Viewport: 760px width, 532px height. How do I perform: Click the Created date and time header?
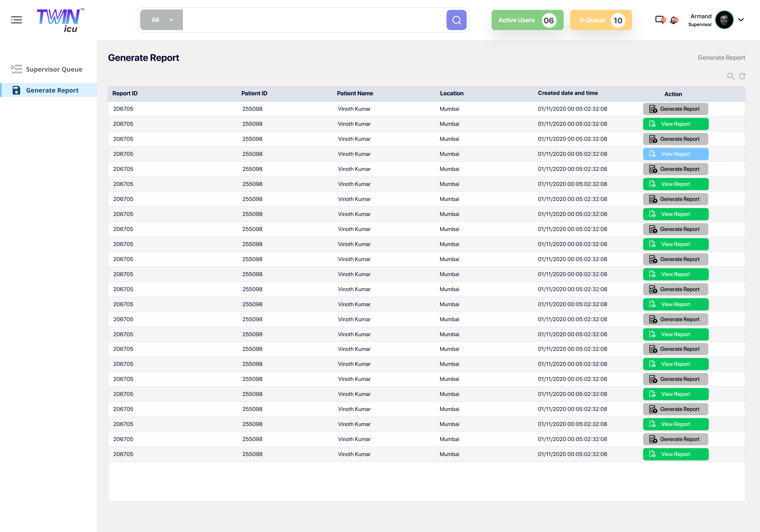(567, 93)
